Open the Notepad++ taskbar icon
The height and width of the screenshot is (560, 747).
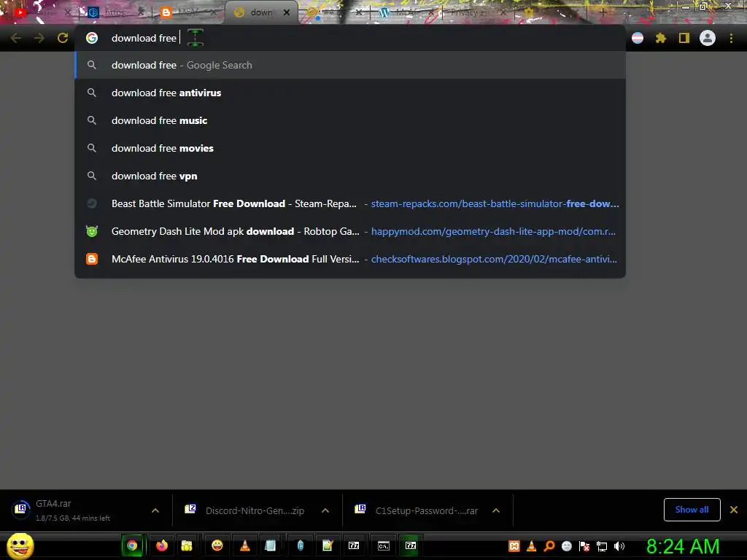(x=328, y=545)
